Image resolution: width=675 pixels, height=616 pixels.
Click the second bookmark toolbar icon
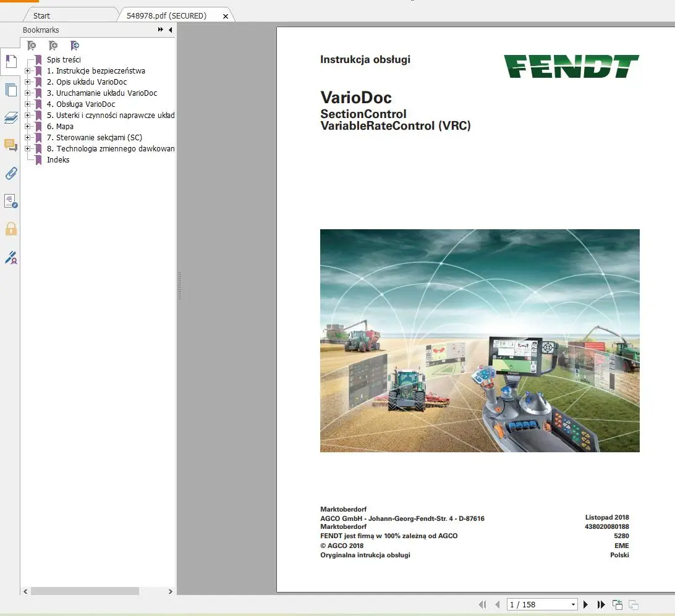coord(53,46)
